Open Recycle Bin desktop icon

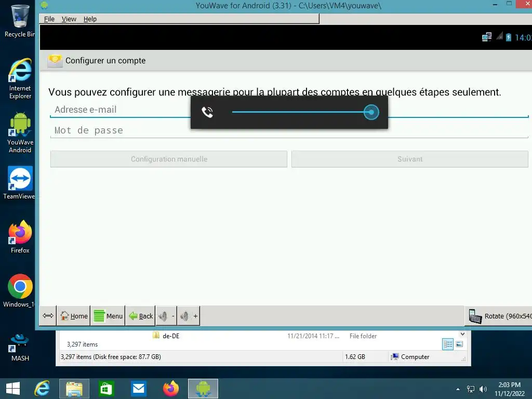point(20,21)
